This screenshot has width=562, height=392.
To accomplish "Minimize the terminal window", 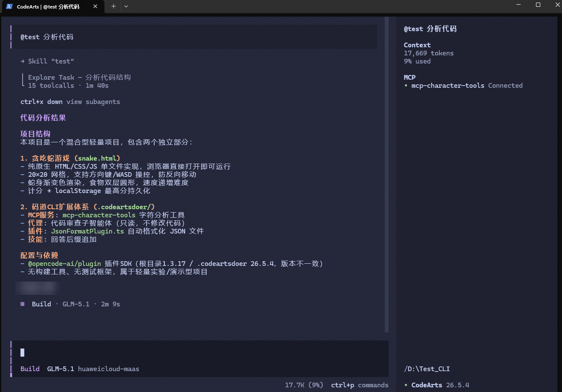I will [x=519, y=5].
